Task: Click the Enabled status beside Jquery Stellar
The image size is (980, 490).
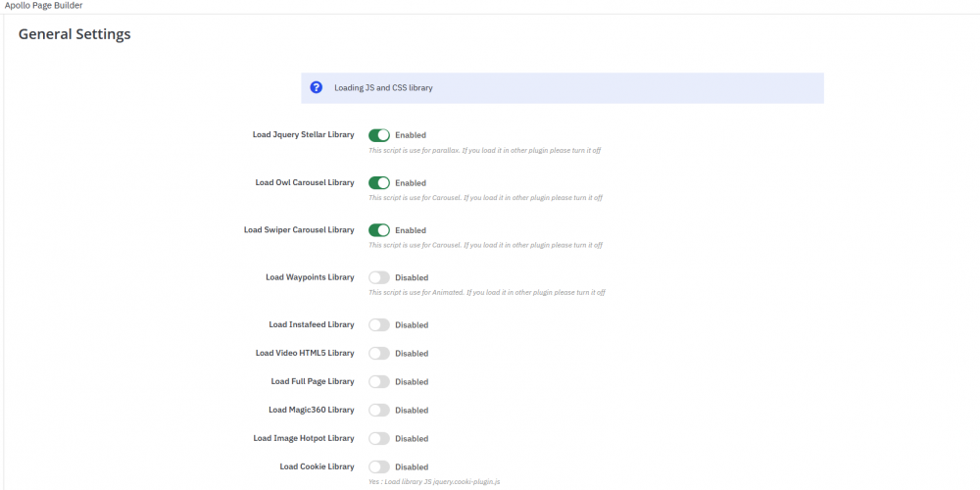Action: pos(410,135)
